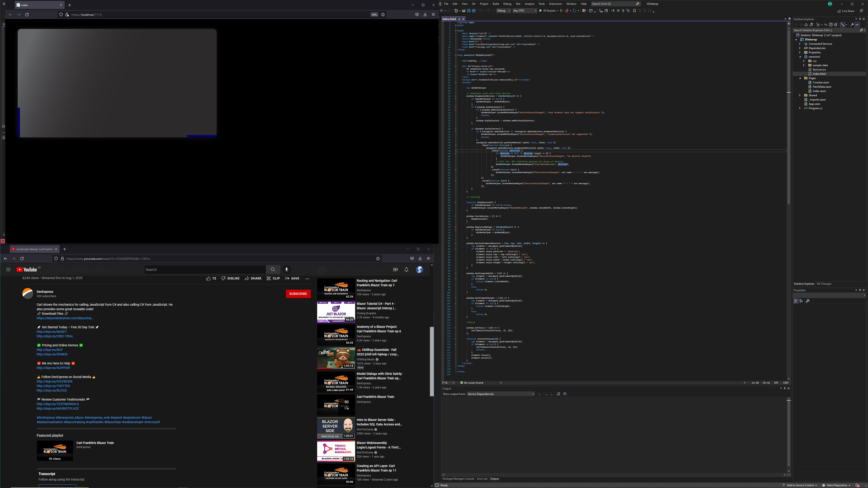This screenshot has height=488, width=868.
Task: Collapse the wwwroot folder node
Action: (800, 56)
